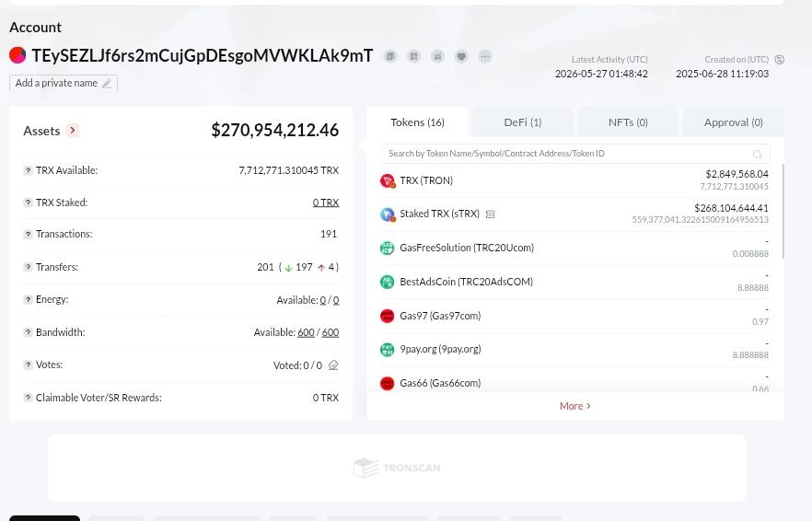Switch time zone icon beside Created on (UTC)
This screenshot has width=812, height=521.
(780, 60)
